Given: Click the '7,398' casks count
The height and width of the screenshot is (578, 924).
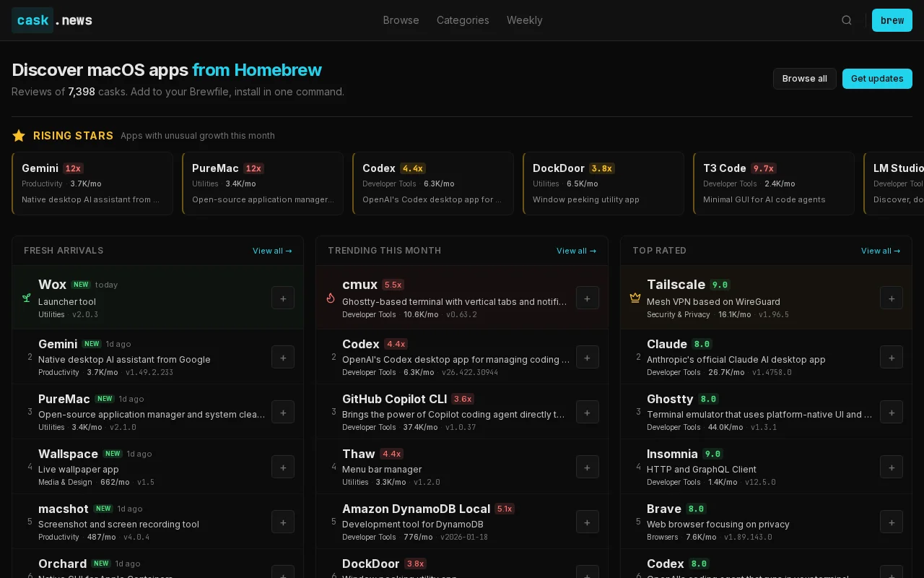Looking at the screenshot, I should pos(82,92).
